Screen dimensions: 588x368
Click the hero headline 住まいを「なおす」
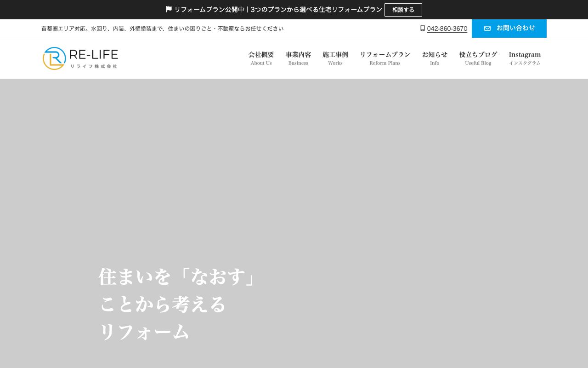pos(177,277)
